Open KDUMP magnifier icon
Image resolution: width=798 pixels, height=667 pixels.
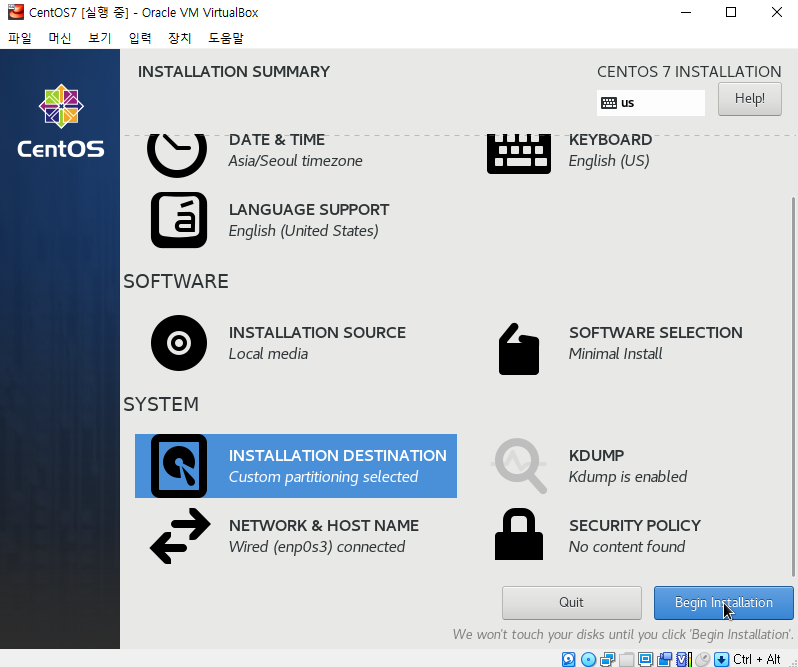click(x=519, y=466)
